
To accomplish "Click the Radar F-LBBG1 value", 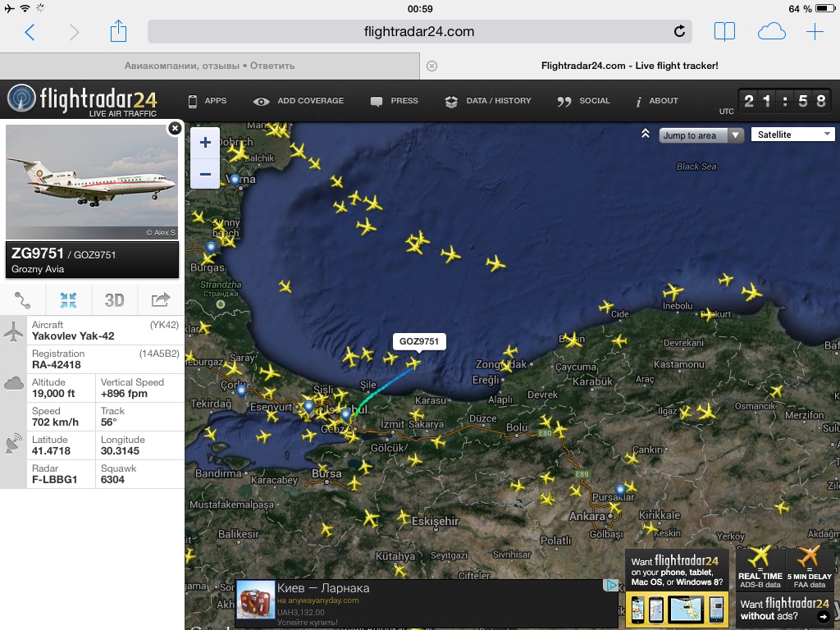I will click(x=54, y=479).
